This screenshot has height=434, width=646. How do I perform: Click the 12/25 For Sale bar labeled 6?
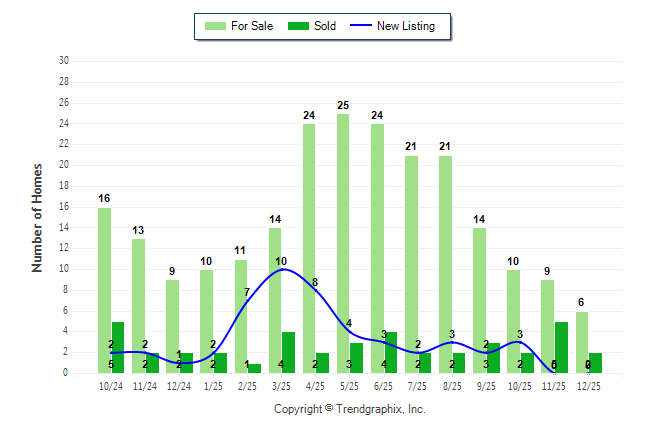coord(582,342)
